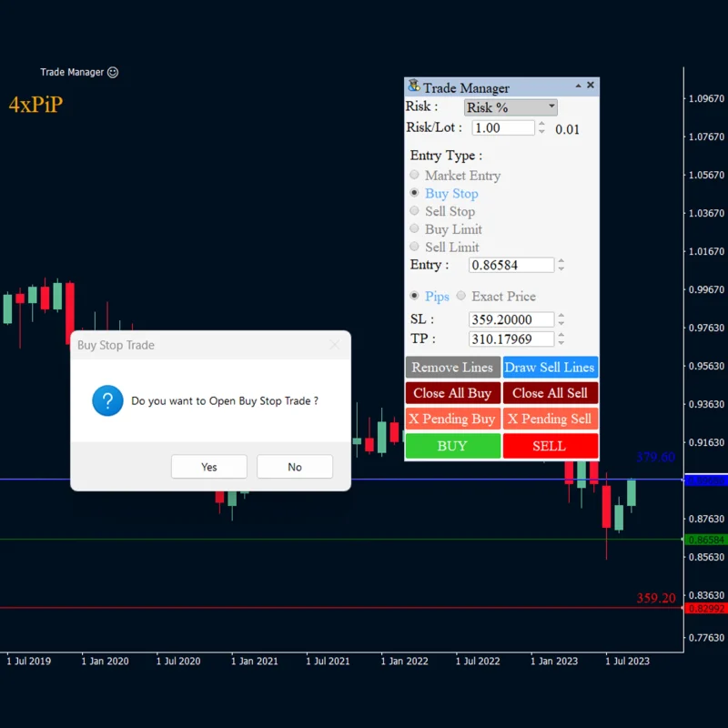Click the TP value input field
Screen dimensions: 728x728
pyautogui.click(x=511, y=339)
